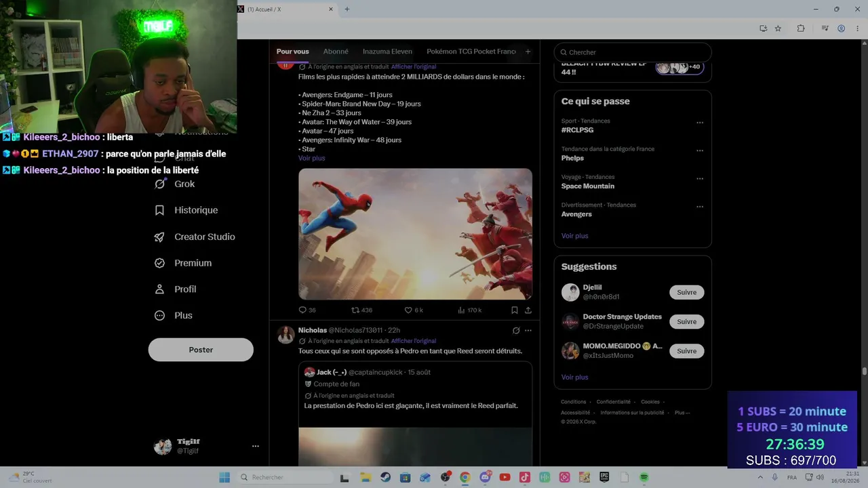The width and height of the screenshot is (868, 488).
Task: Open options for the Phelps trend
Action: point(700,150)
